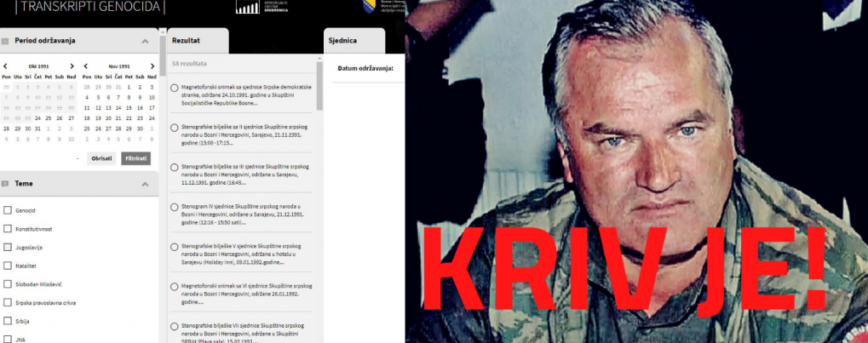The height and width of the screenshot is (343, 868).
Task: Click Bosnia and Herzegovina coat of arms
Action: point(368,7)
